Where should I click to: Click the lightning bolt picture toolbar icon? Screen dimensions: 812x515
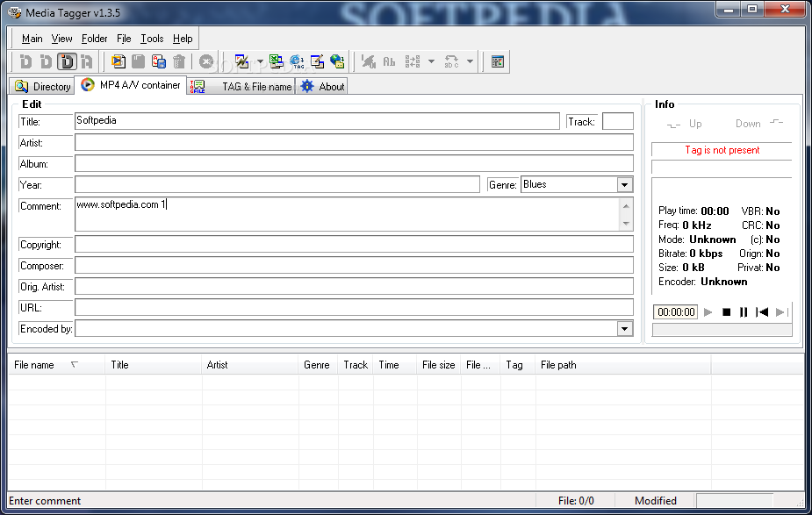241,61
